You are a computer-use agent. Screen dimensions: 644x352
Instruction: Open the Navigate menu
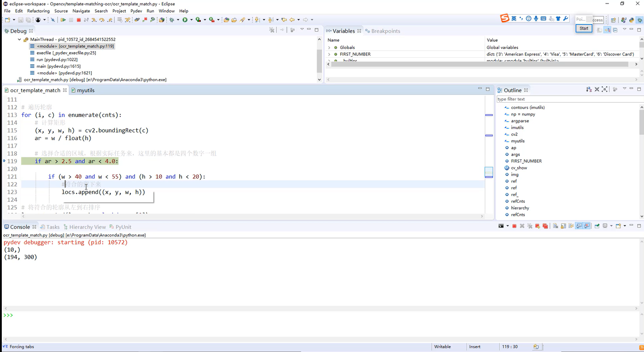pyautogui.click(x=81, y=11)
